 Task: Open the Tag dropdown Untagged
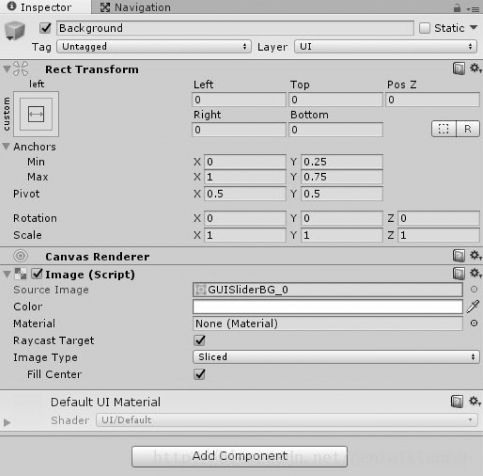[154, 47]
